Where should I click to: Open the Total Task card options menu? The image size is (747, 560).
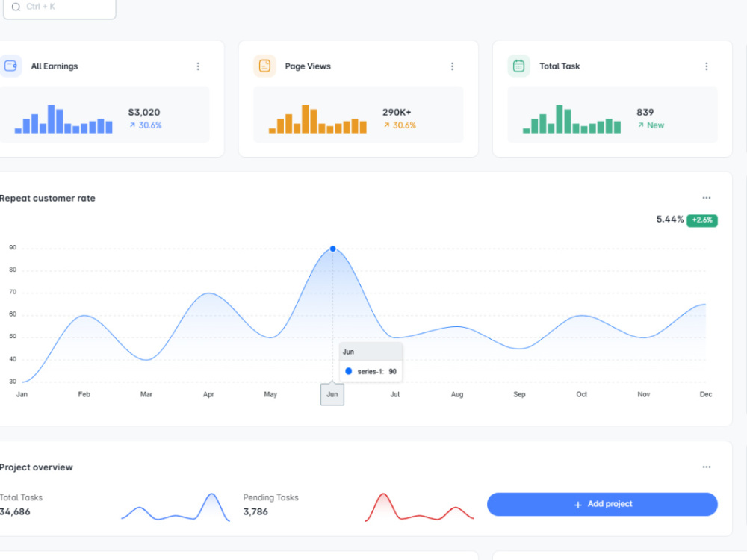[x=707, y=66]
